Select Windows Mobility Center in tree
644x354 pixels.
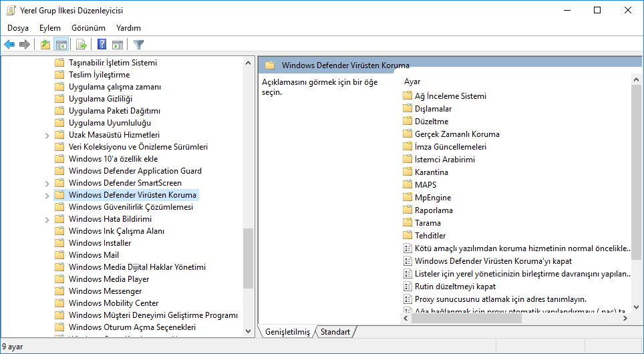tap(114, 303)
